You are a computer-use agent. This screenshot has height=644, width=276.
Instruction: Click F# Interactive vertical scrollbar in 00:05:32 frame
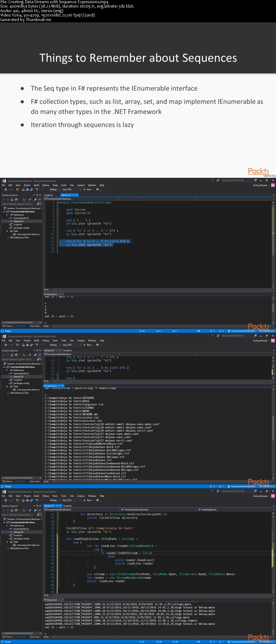273,433
